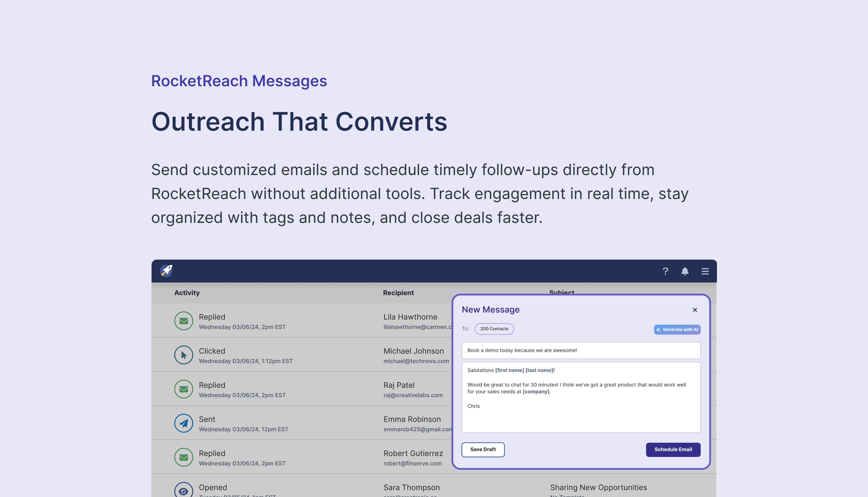Viewport: 868px width, 497px height.
Task: Click Raj Patel's Replied envelope icon
Action: point(184,389)
